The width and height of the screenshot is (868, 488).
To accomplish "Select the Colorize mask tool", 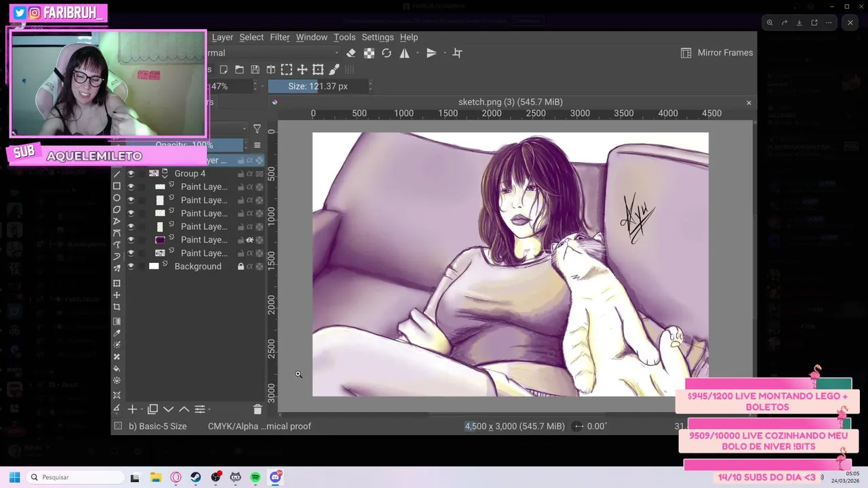I will coord(117,345).
